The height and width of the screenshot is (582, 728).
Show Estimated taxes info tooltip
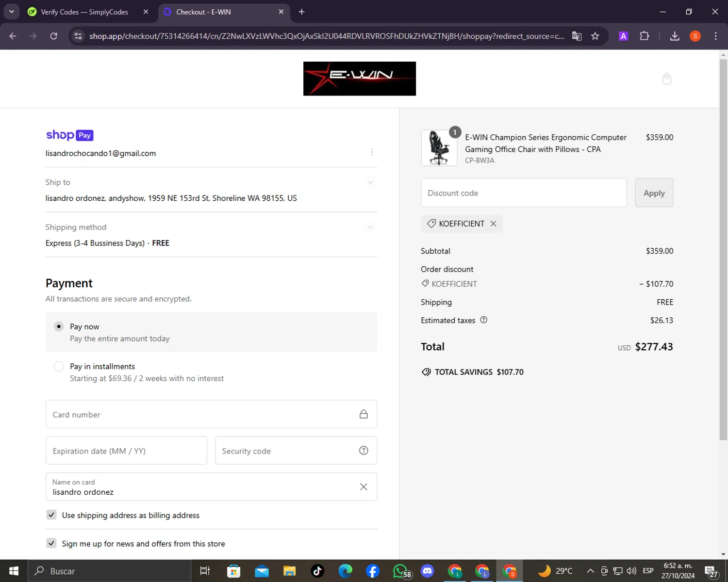coord(483,320)
